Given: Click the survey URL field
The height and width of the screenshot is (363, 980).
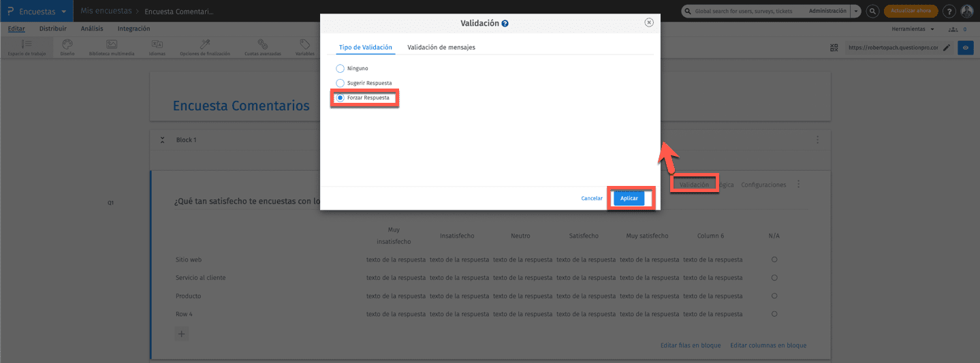Looking at the screenshot, I should point(892,48).
